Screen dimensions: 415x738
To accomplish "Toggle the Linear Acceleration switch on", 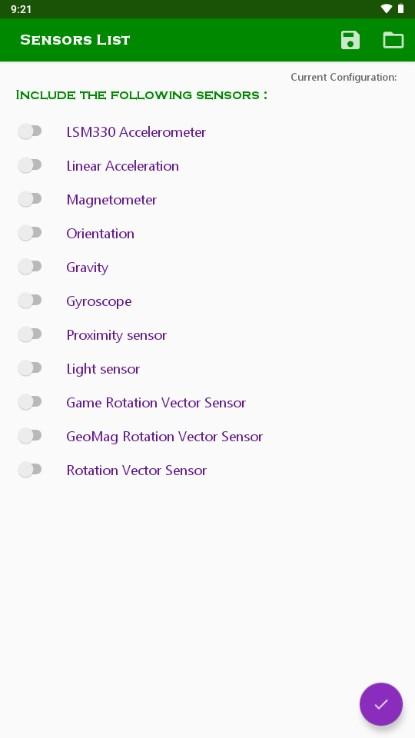I will pyautogui.click(x=30, y=166).
